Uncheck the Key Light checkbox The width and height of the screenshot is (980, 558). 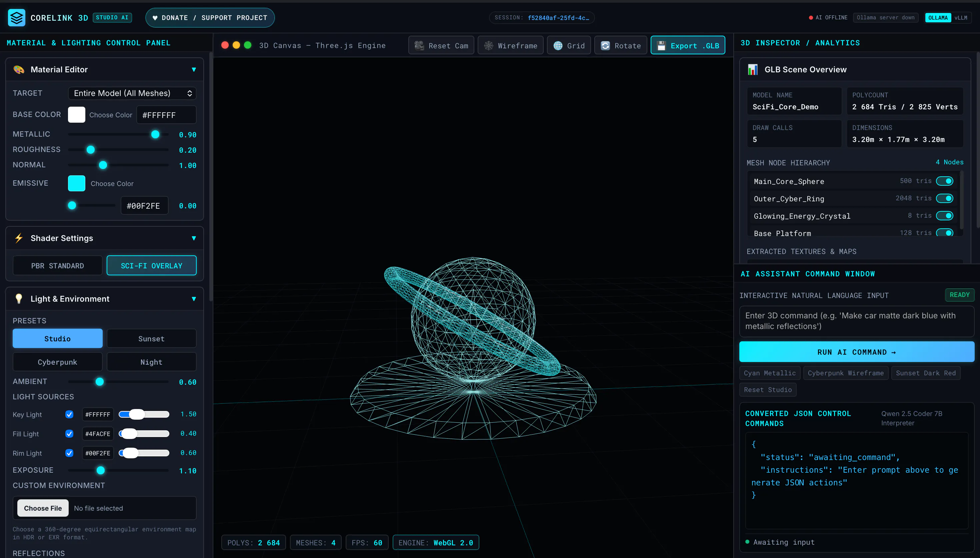pos(69,414)
